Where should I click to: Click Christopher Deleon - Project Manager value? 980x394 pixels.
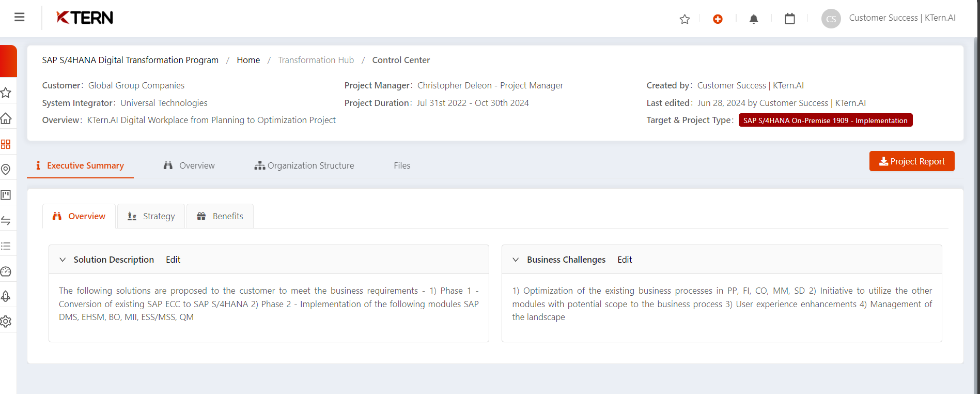tap(490, 85)
